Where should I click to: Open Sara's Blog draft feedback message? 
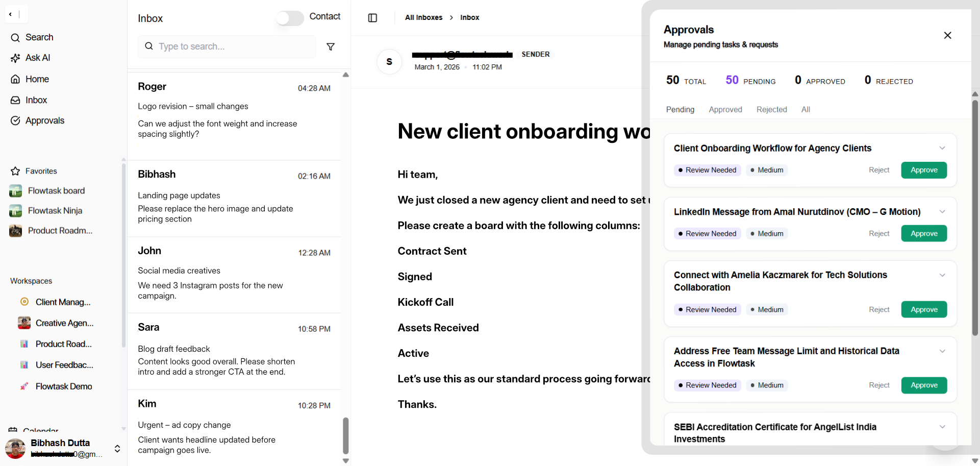235,352
